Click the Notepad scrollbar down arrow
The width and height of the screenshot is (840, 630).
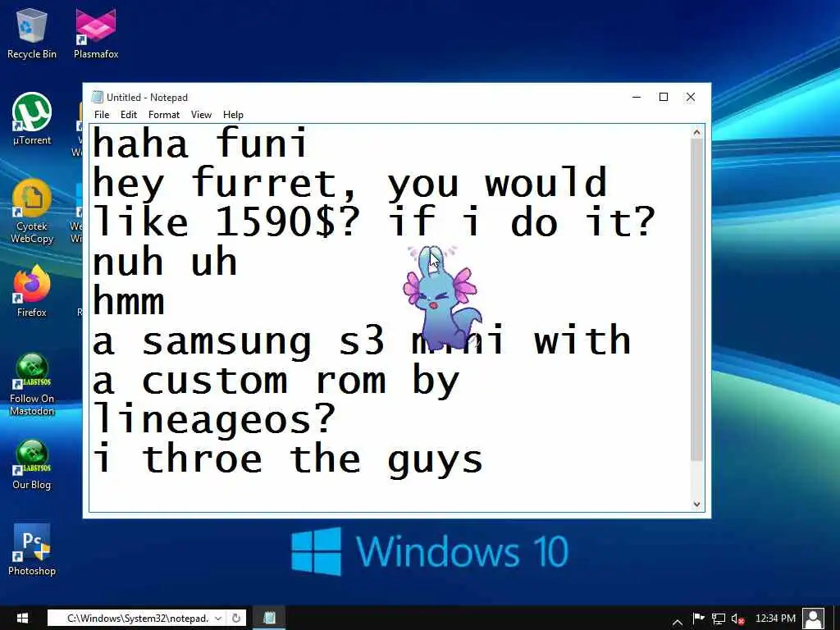coord(697,504)
